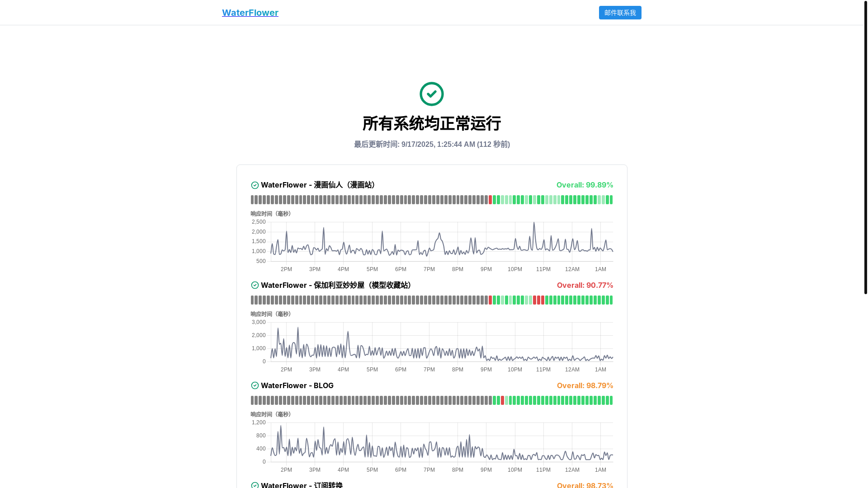Click 响应时间（毫秒）label above 漫画仙人 chart
Screen dimensions: 868x488
(272, 214)
